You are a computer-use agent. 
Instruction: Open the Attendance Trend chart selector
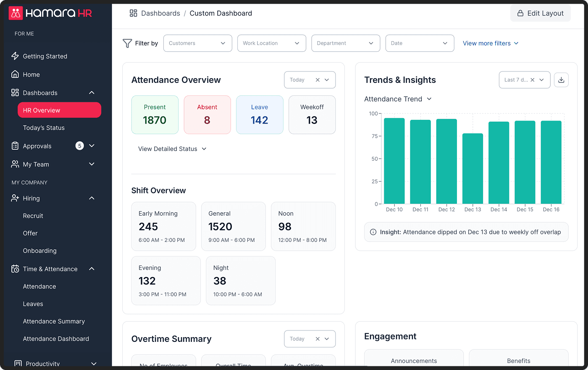click(x=398, y=99)
